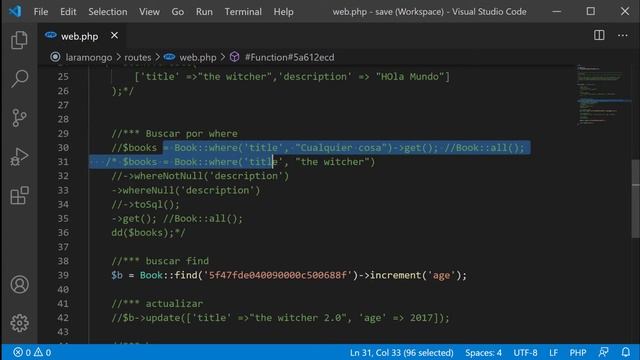Click comment '//*** actualizar' on line 41
The height and width of the screenshot is (360, 640).
(157, 304)
